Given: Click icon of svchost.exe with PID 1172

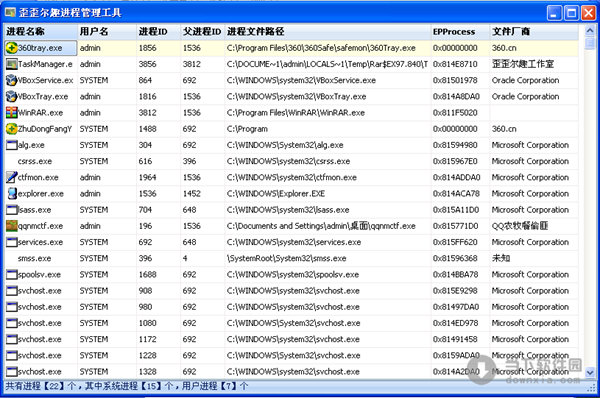Looking at the screenshot, I should 11,339.
